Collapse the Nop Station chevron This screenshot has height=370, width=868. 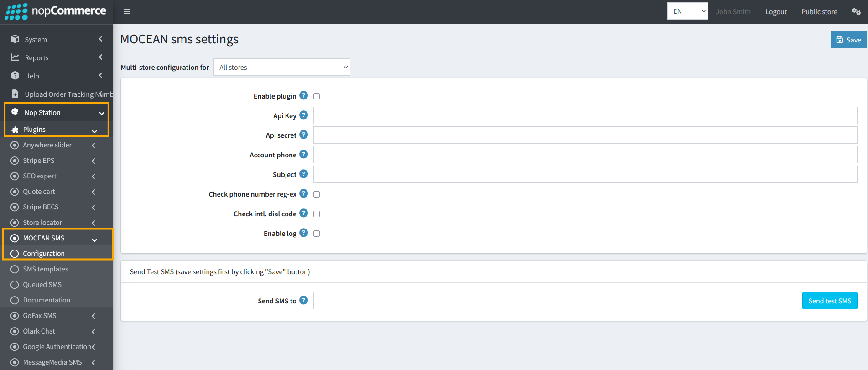pos(101,113)
